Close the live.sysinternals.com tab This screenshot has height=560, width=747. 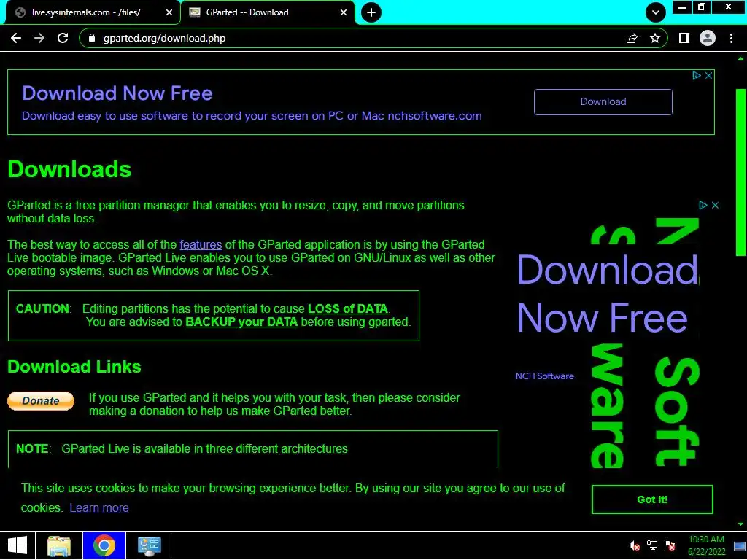point(169,12)
